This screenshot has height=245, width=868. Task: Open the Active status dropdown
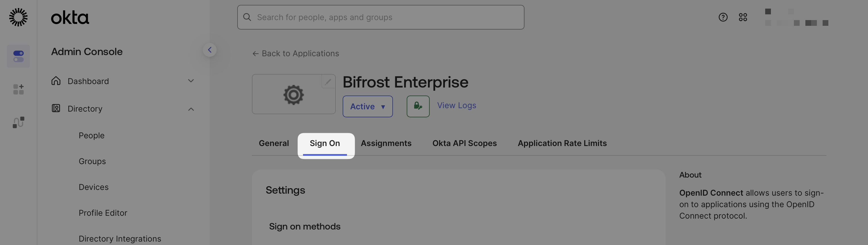pyautogui.click(x=367, y=106)
